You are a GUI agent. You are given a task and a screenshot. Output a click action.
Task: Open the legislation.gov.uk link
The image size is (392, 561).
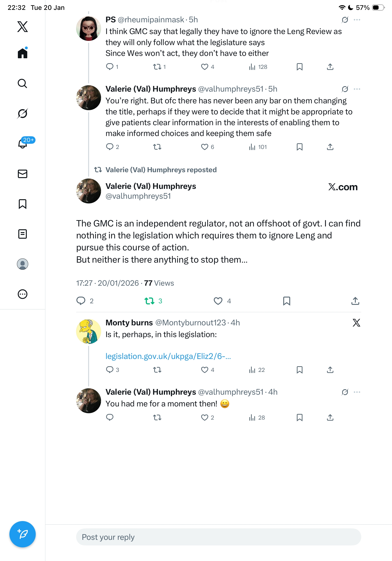(168, 356)
